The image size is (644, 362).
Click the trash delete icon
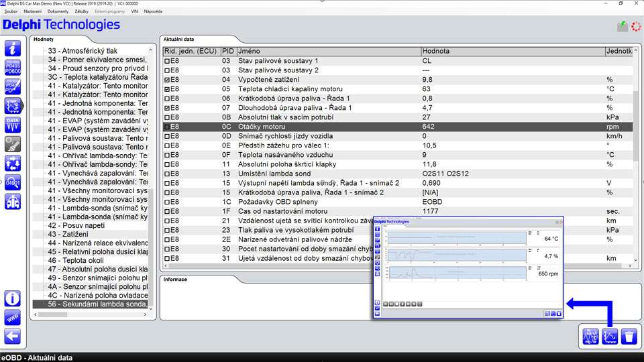pyautogui.click(x=629, y=337)
